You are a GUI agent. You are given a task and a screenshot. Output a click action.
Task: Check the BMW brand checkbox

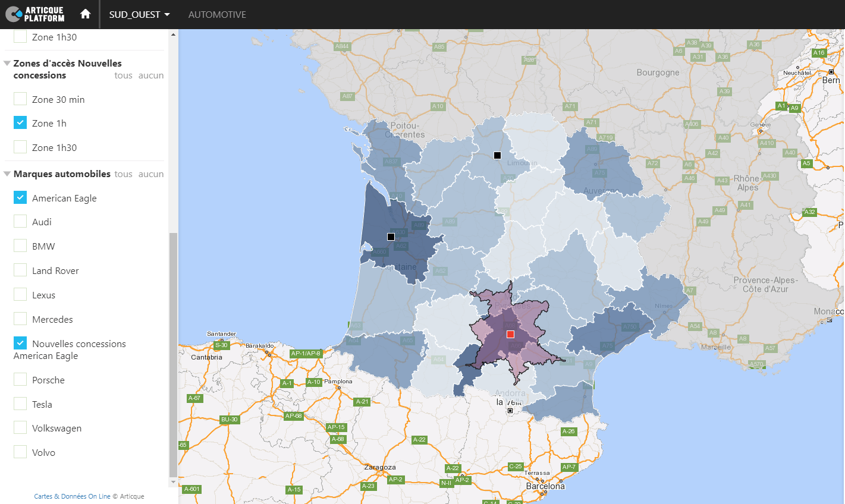(x=20, y=245)
